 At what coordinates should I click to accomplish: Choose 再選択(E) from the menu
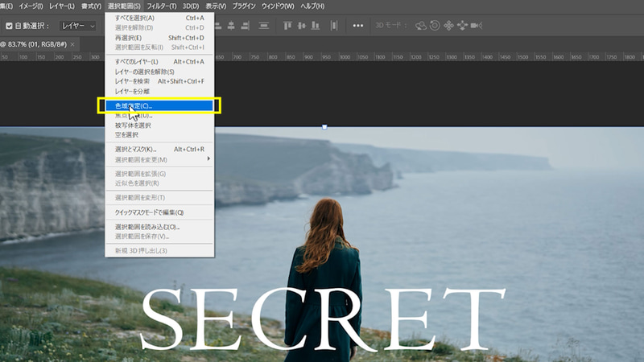coord(159,38)
